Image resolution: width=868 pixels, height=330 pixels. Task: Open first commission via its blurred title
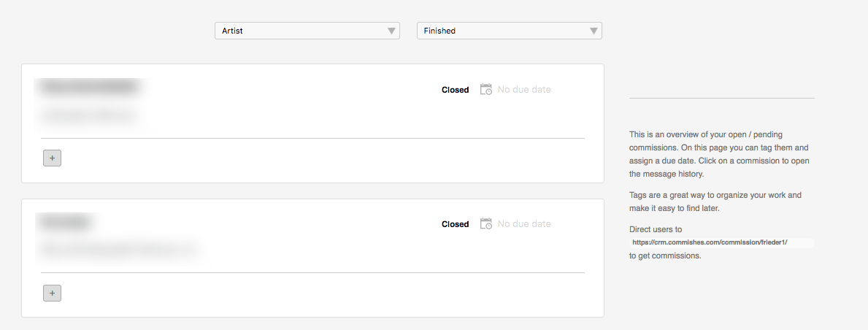tap(88, 87)
